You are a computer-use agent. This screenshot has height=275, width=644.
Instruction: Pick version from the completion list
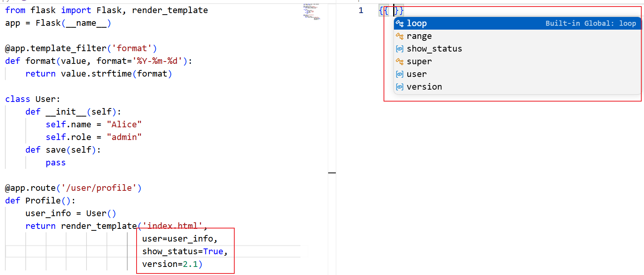pos(517,87)
